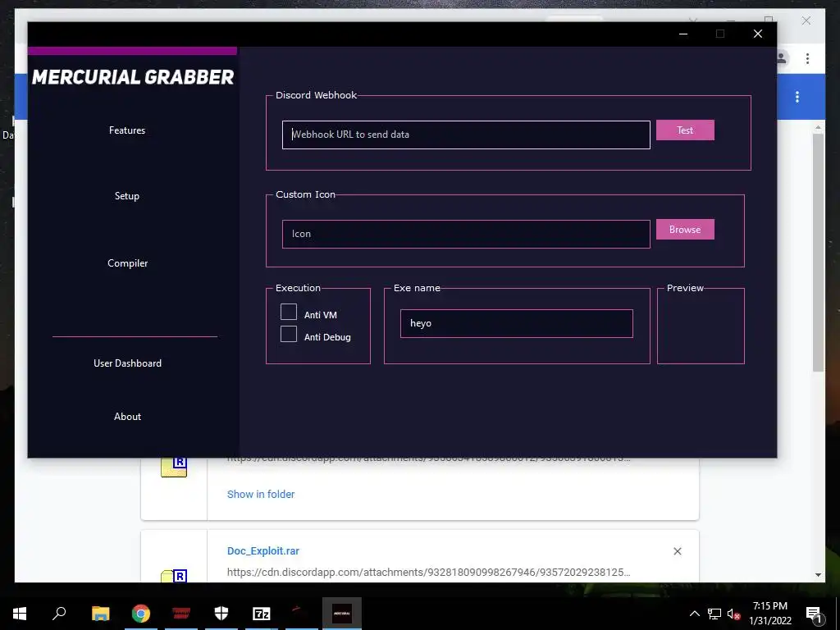Click Show in folder link in Chrome downloads
The image size is (840, 630).
click(261, 495)
